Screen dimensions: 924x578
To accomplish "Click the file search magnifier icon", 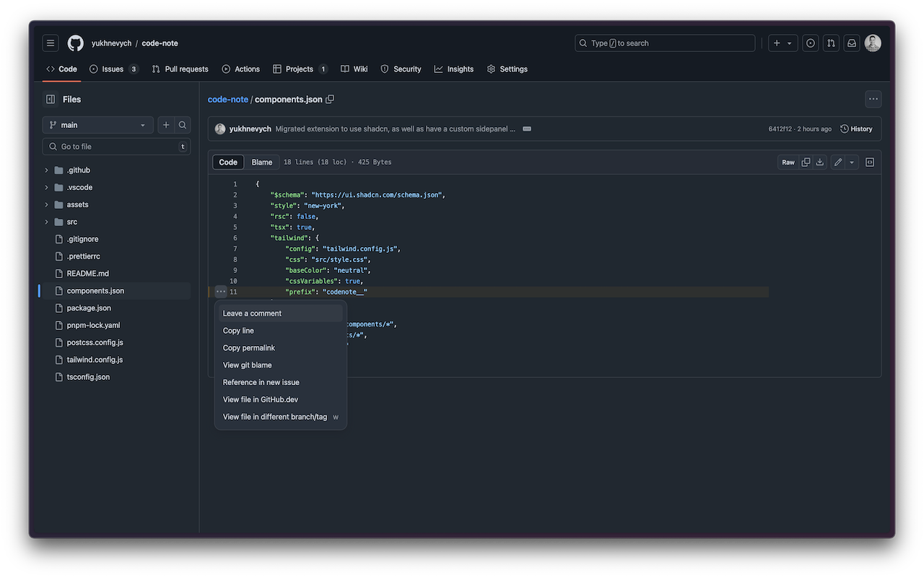I will 183,125.
